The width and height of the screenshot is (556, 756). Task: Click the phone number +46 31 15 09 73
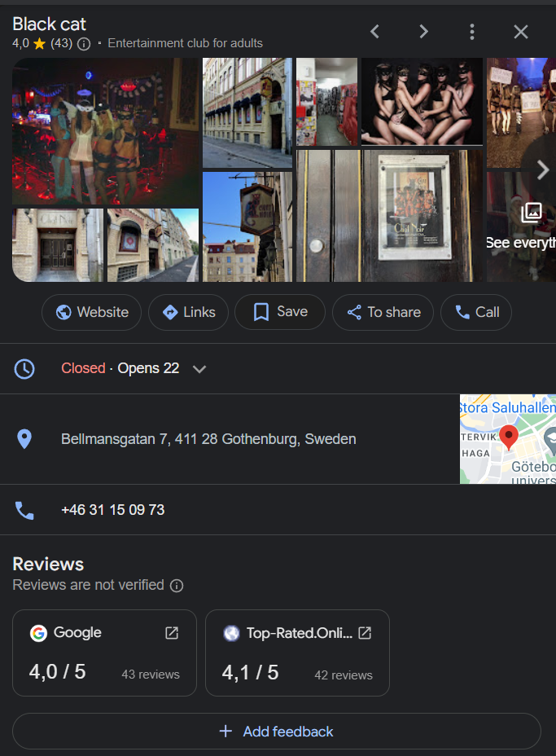(x=113, y=510)
